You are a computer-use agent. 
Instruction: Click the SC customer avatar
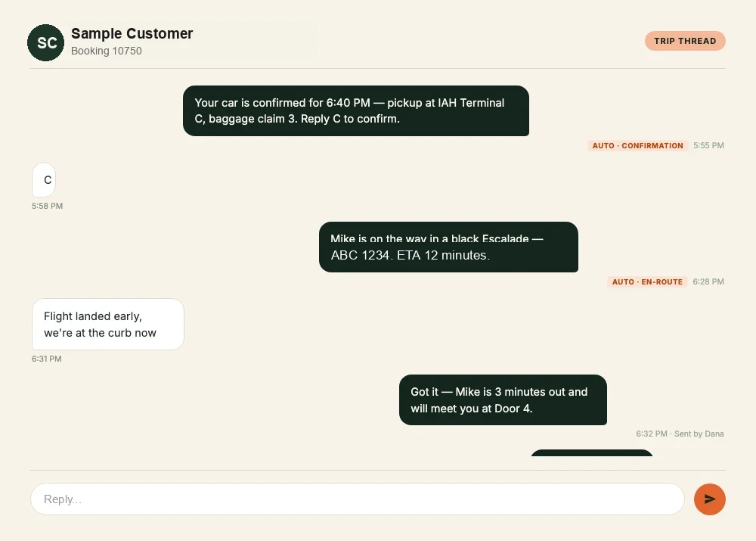pos(46,43)
